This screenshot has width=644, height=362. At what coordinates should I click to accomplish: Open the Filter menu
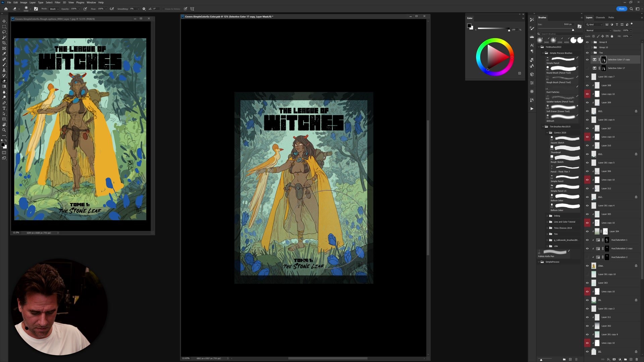click(57, 2)
